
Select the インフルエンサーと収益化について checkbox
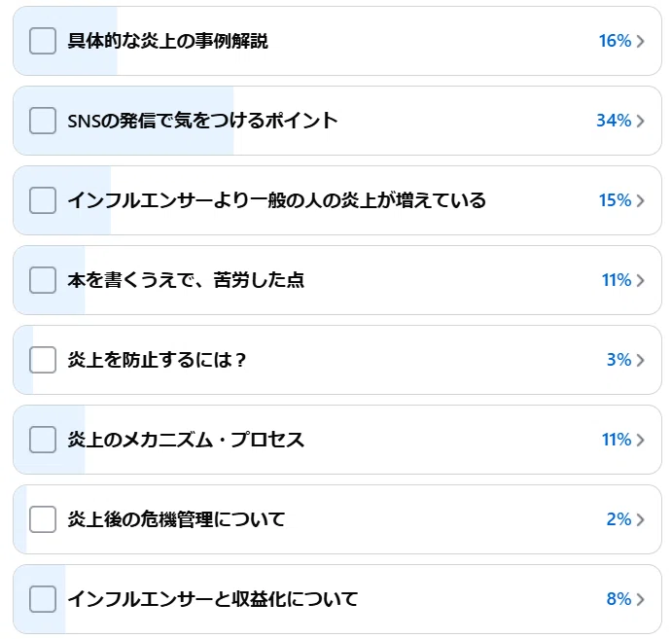tap(43, 599)
